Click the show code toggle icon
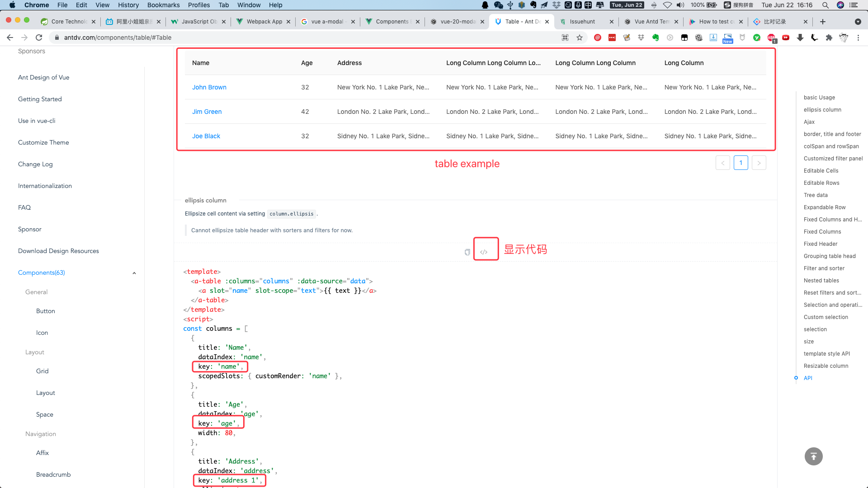The width and height of the screenshot is (868, 488). pos(484,252)
